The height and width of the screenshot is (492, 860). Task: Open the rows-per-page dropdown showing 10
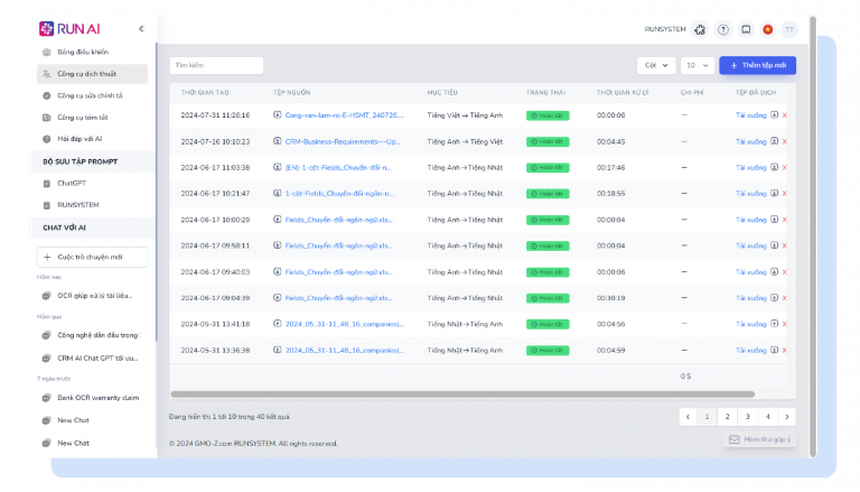pyautogui.click(x=696, y=65)
